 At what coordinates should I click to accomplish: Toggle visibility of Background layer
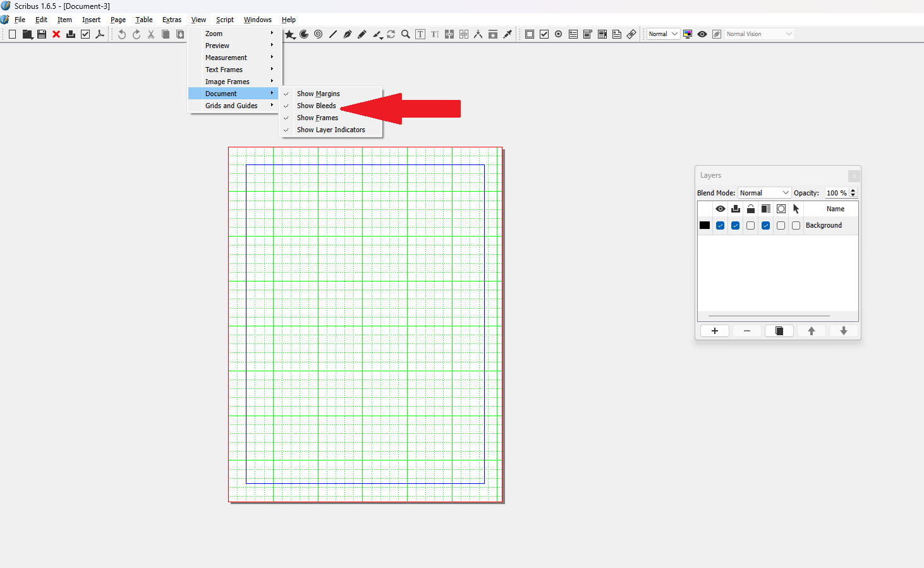[720, 226]
